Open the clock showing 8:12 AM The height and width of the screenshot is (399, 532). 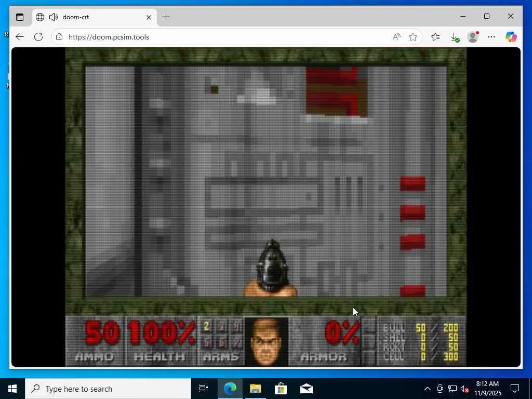(487, 389)
